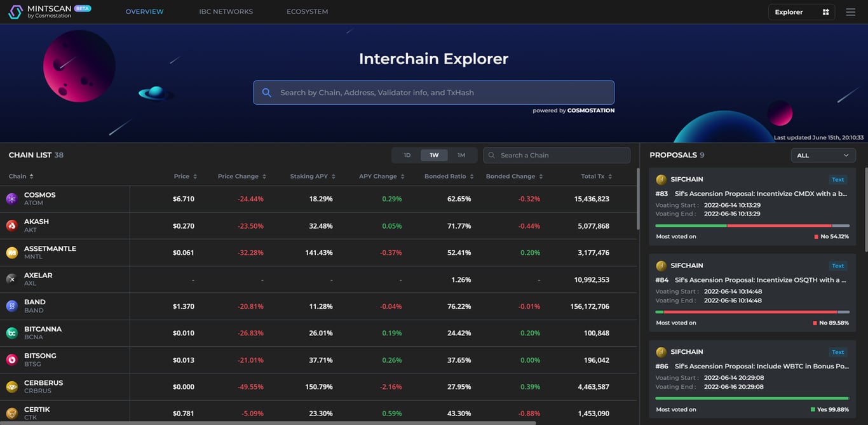
Task: Open the BITCANNA chain link
Action: coord(43,329)
